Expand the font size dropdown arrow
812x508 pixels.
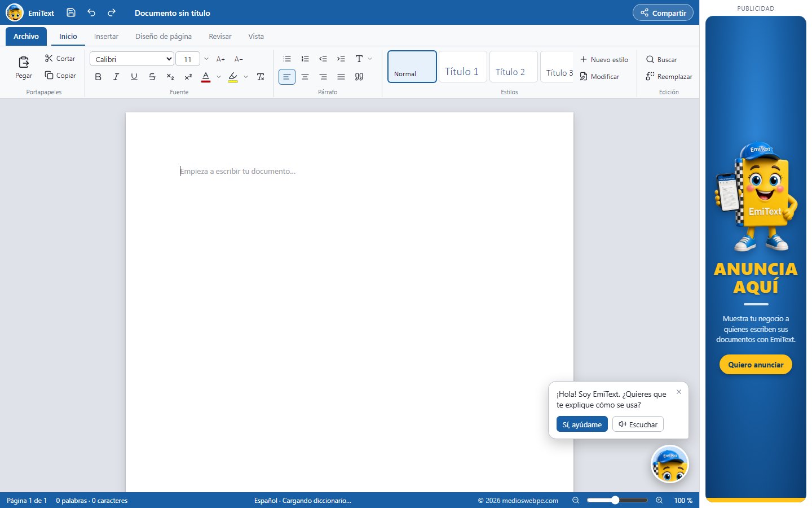pos(206,59)
